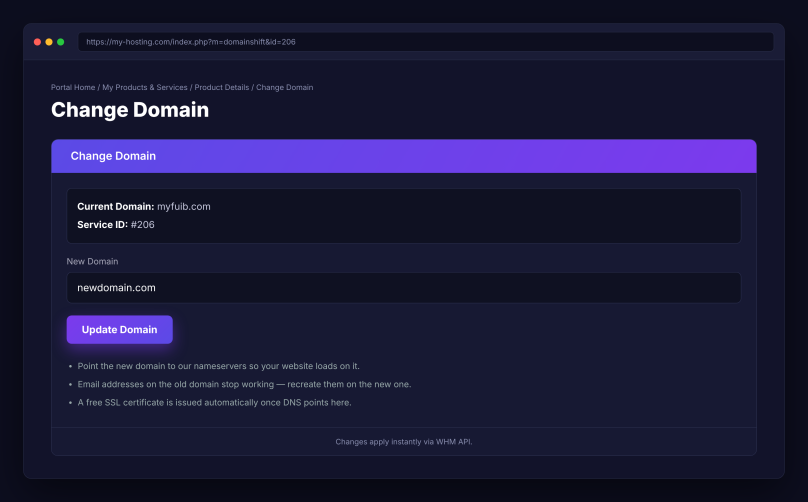Select the Service ID #206 text
This screenshot has height=502, width=808.
click(116, 224)
